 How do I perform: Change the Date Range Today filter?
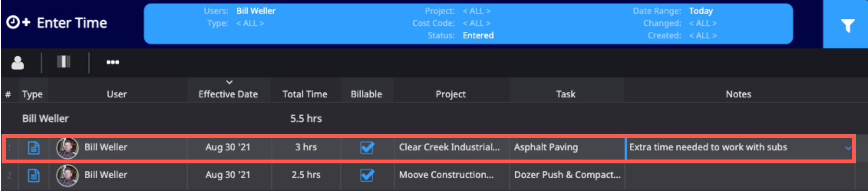[701, 11]
